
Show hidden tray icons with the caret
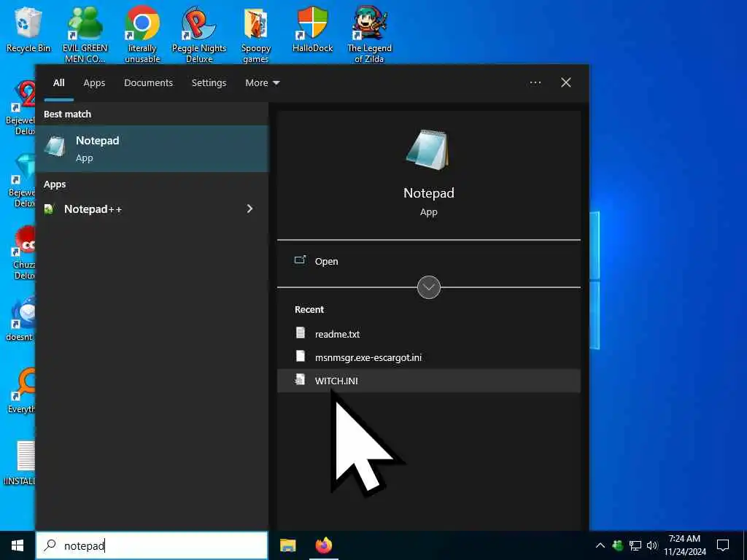click(x=600, y=545)
